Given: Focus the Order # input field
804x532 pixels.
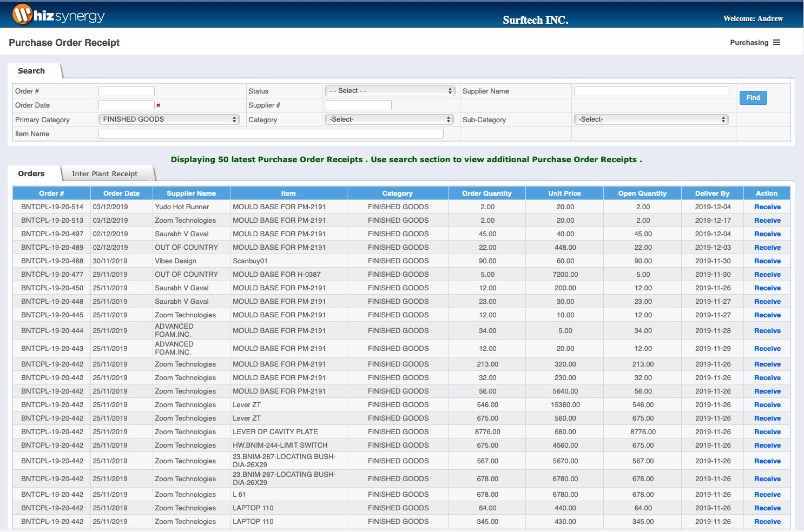Looking at the screenshot, I should pos(127,91).
